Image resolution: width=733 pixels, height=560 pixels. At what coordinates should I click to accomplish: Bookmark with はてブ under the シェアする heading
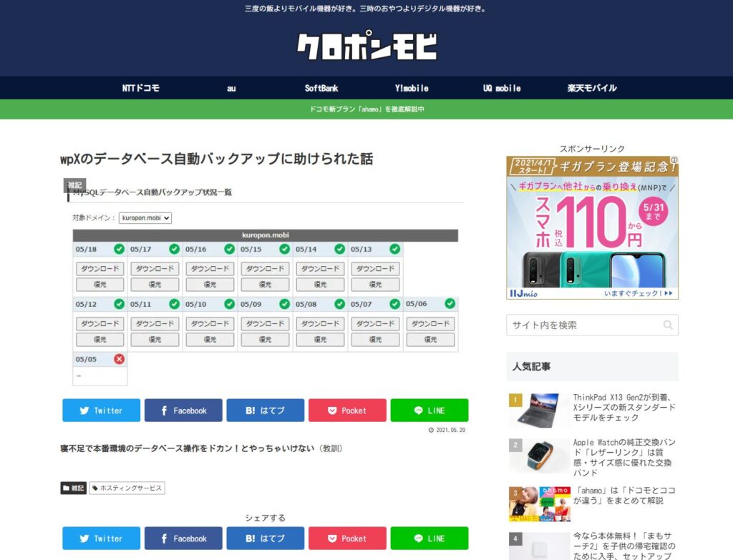(x=266, y=538)
